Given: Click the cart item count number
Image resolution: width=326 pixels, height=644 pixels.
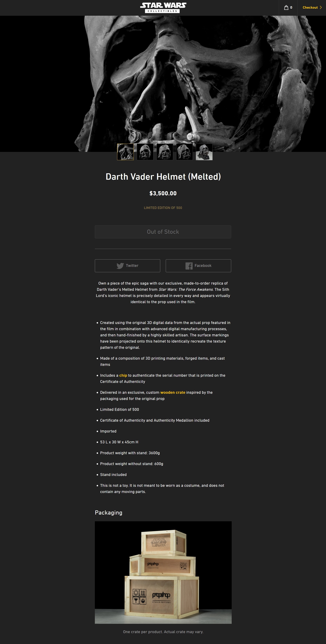Looking at the screenshot, I should tap(291, 7).
